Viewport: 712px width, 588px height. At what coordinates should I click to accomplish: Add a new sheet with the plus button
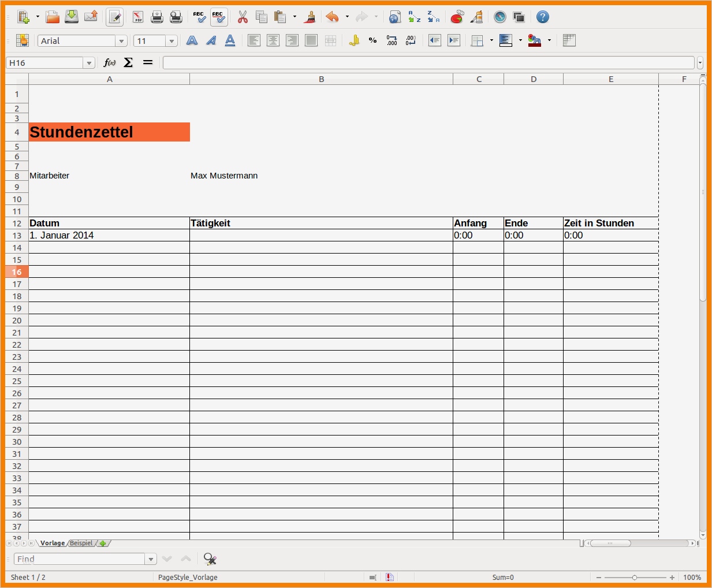[x=103, y=543]
